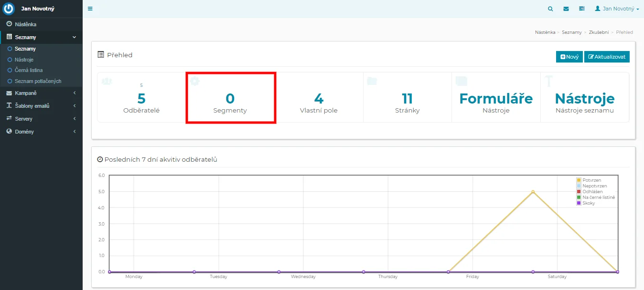Click the Domény globe icon
Viewport: 644px width, 290px height.
pyautogui.click(x=9, y=132)
